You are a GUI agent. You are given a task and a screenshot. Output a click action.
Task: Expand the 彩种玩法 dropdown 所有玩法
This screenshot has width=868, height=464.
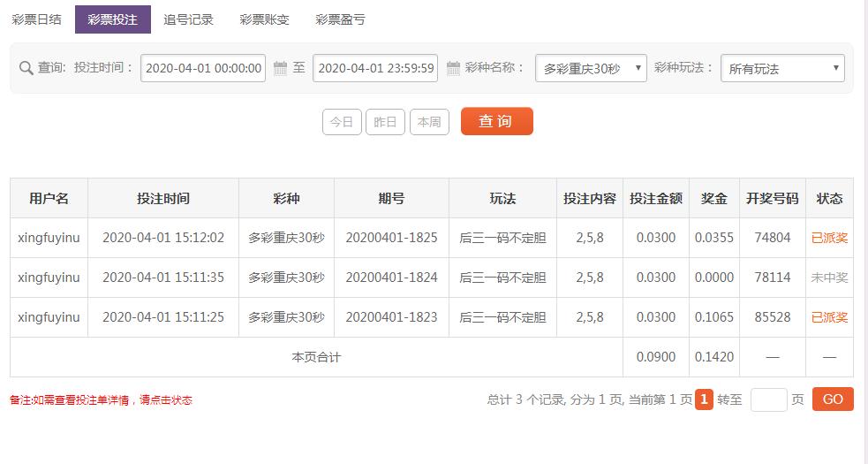tap(782, 68)
